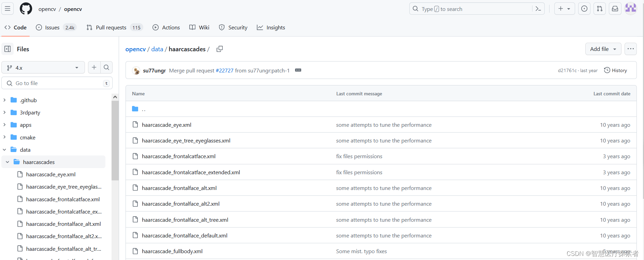The height and width of the screenshot is (260, 644).
Task: Open the Security tab
Action: (x=233, y=27)
